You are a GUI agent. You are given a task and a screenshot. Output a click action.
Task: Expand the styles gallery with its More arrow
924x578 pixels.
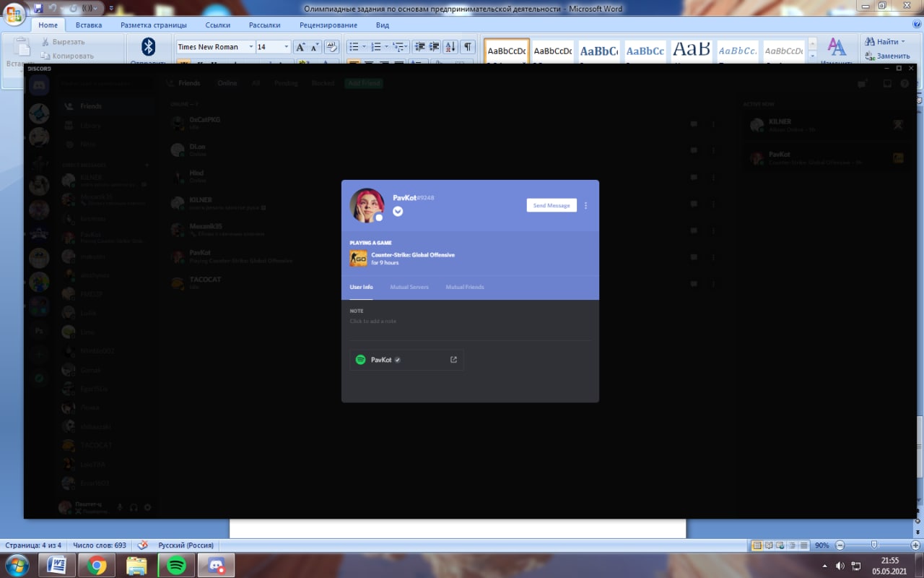point(812,56)
